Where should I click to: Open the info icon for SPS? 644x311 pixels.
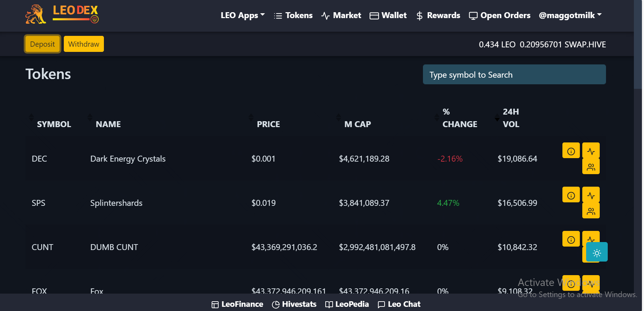click(x=571, y=195)
